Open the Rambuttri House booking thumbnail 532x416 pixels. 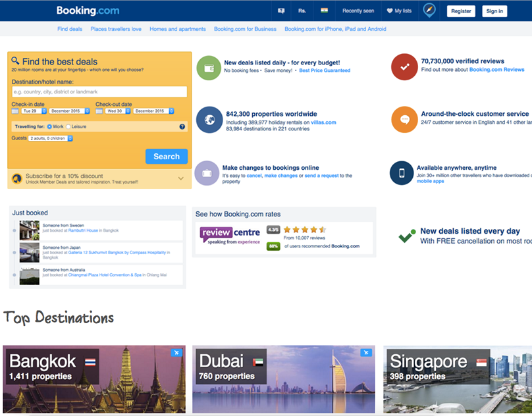click(30, 230)
